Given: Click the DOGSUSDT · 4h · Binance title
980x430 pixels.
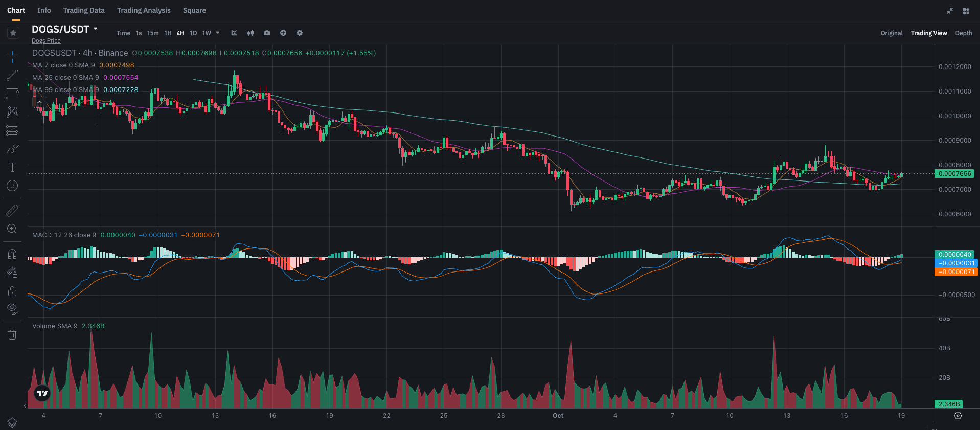Looking at the screenshot, I should [80, 53].
